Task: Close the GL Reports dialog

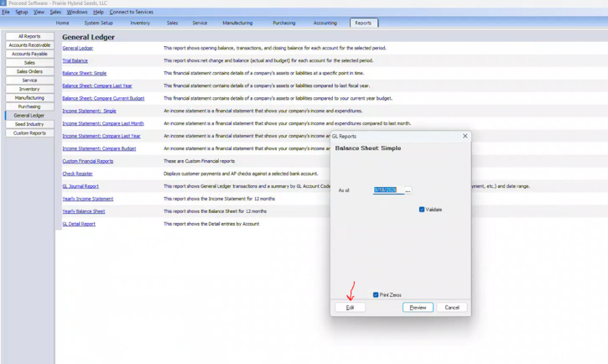Action: (x=465, y=136)
